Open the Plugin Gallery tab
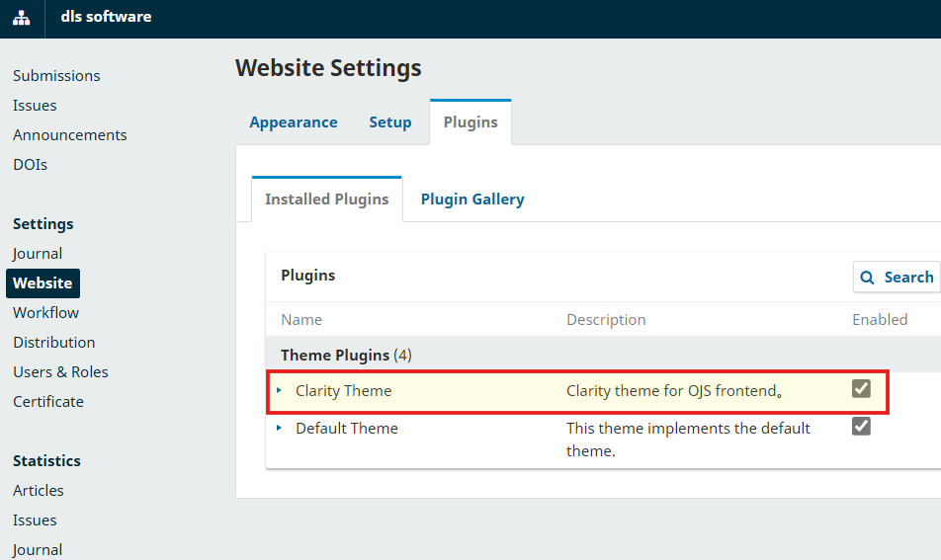 [472, 200]
